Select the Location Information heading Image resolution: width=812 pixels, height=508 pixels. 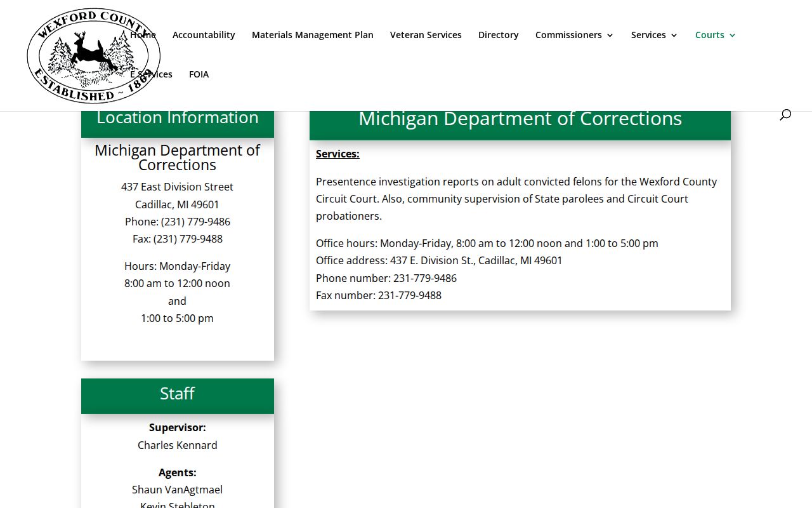[178, 117]
